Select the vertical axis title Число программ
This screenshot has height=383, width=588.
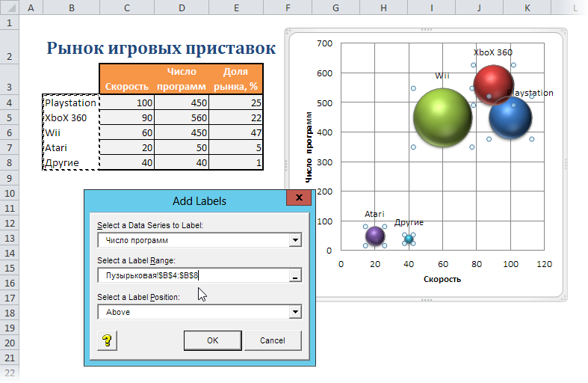click(308, 148)
